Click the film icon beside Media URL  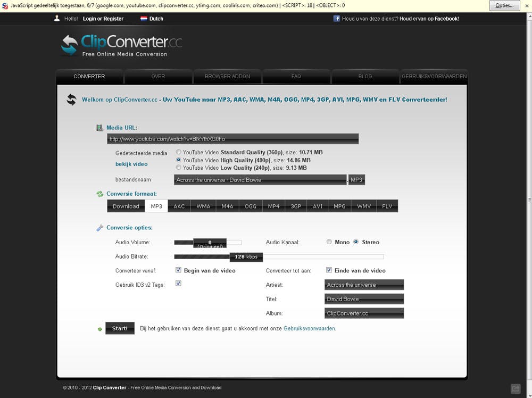click(100, 128)
